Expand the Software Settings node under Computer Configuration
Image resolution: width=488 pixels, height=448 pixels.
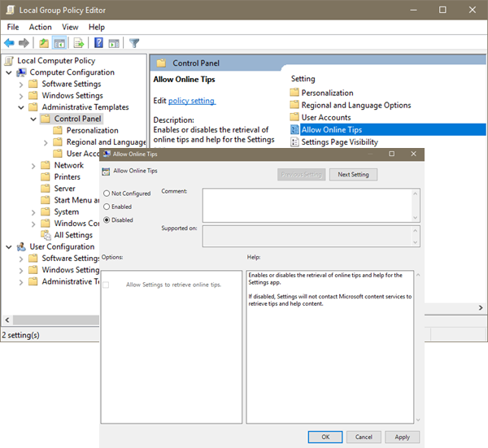pos(21,84)
